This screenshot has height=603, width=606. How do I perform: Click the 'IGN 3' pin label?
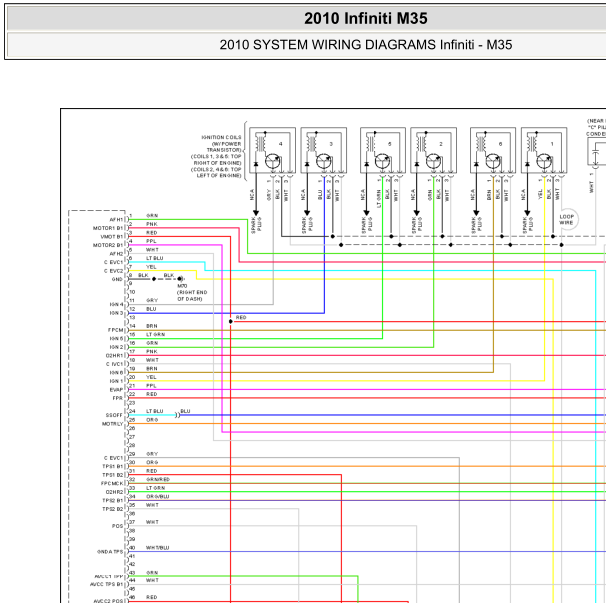point(116,313)
